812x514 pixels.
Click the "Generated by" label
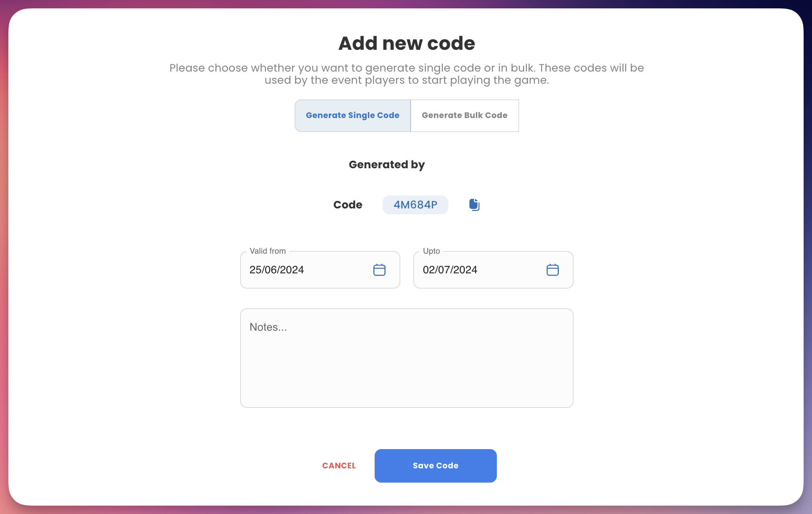387,164
